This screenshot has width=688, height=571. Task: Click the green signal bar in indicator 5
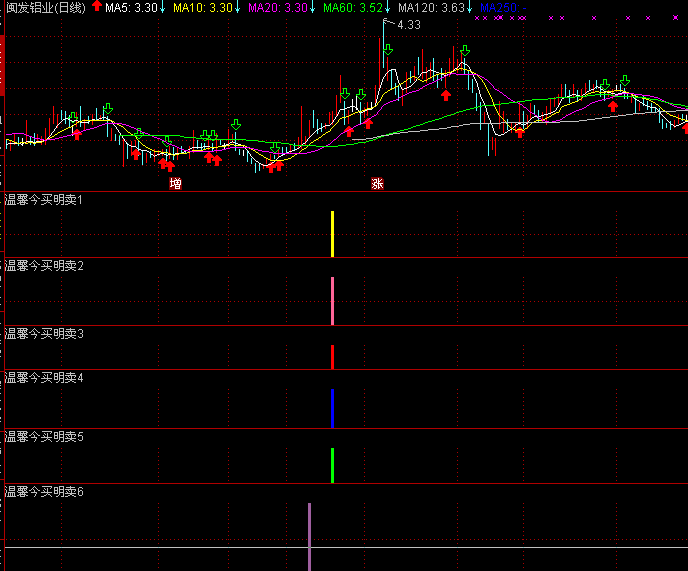(x=333, y=465)
